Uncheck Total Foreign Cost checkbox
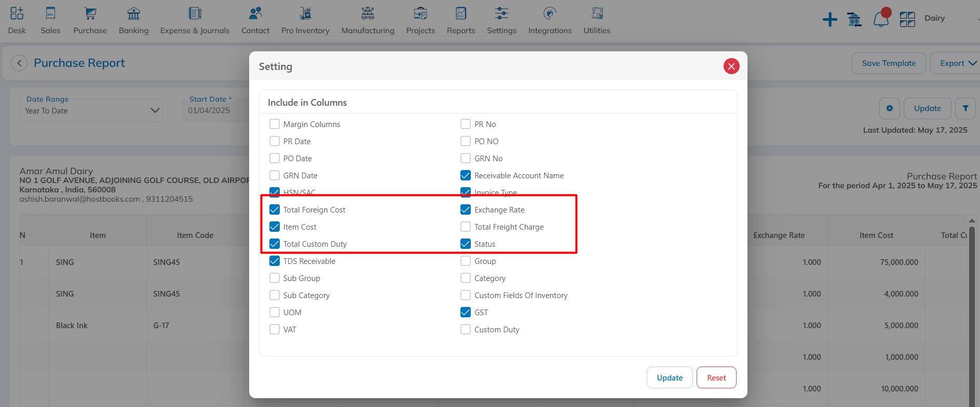The height and width of the screenshot is (407, 980). (x=275, y=209)
